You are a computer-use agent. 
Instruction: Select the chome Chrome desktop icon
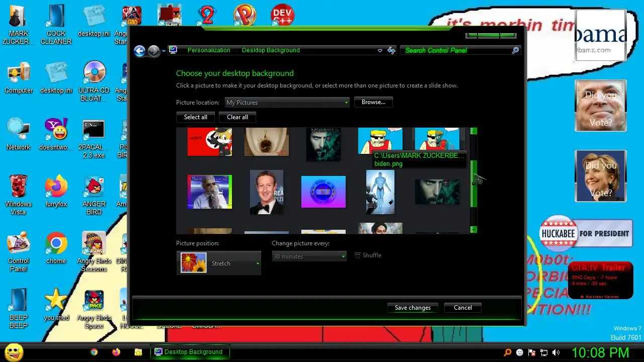[x=56, y=248]
